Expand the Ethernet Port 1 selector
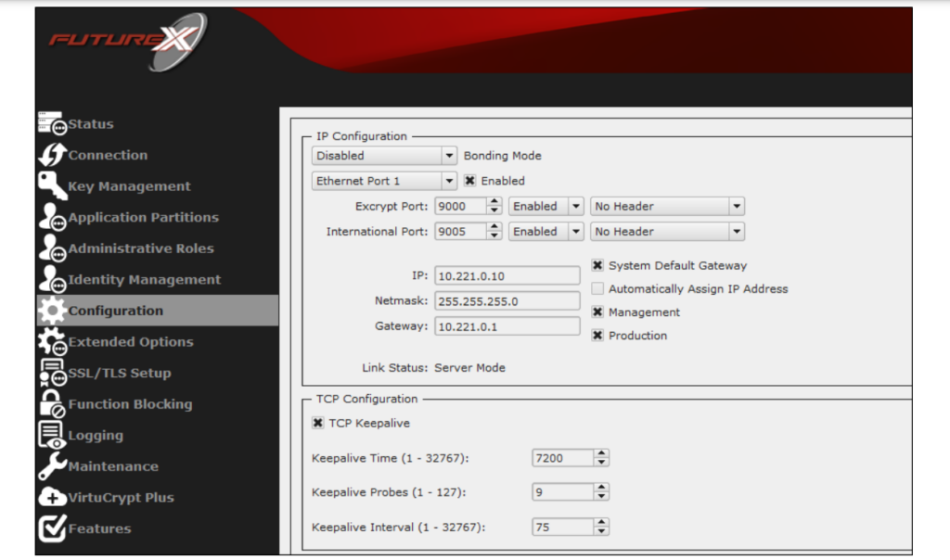The height and width of the screenshot is (560, 950). coord(449,180)
